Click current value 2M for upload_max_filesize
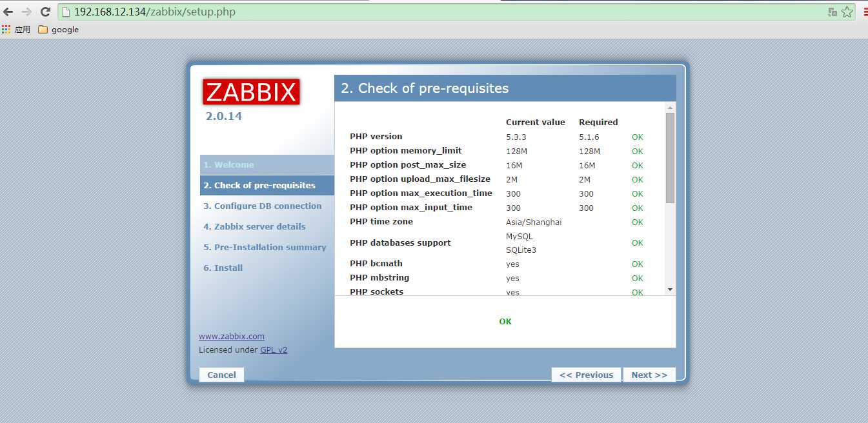This screenshot has width=868, height=423. click(x=512, y=180)
